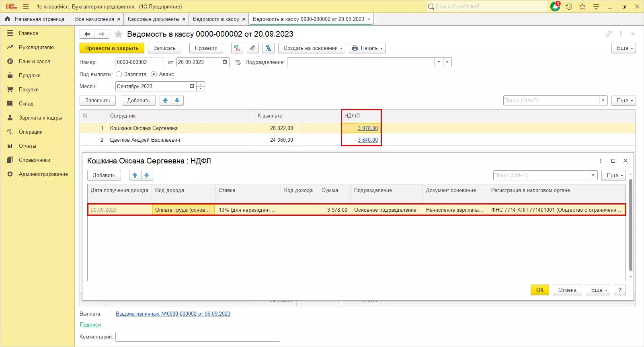Click the calendar icon beside date 20.09.2023
The image size is (644, 347).
pos(225,62)
